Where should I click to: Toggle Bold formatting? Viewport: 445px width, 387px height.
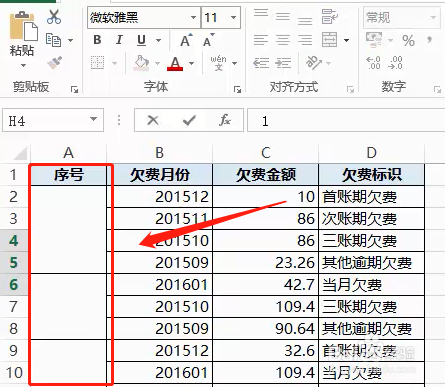[97, 40]
